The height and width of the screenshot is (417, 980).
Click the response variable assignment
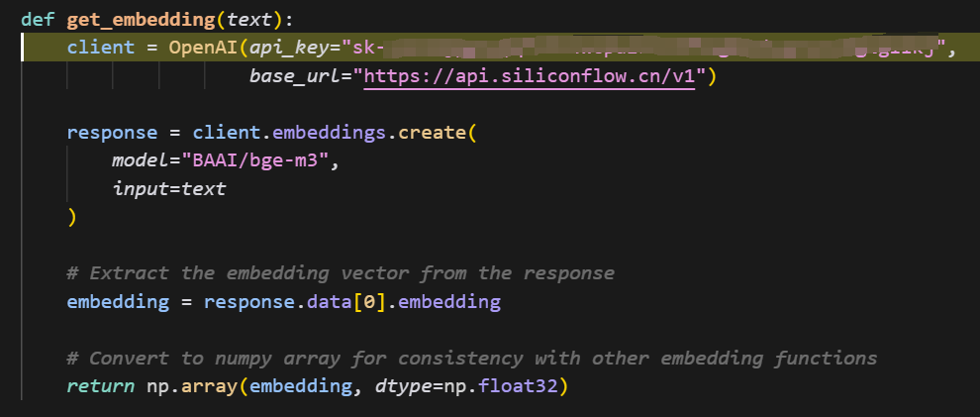(112, 133)
